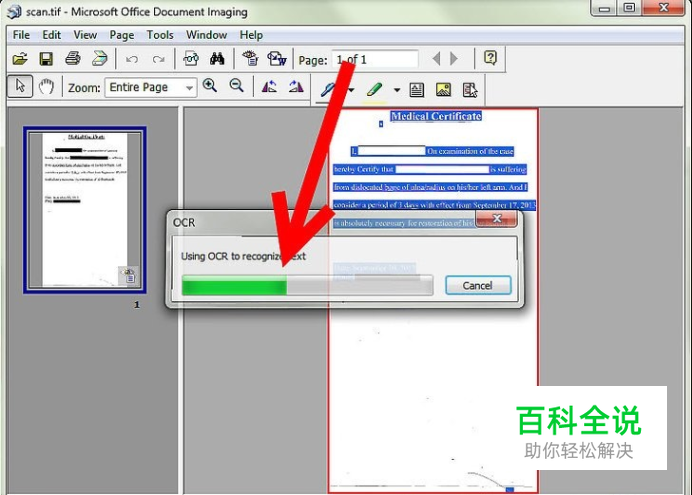Open the Tools menu
Image resolution: width=692 pixels, height=495 pixels.
coord(160,34)
